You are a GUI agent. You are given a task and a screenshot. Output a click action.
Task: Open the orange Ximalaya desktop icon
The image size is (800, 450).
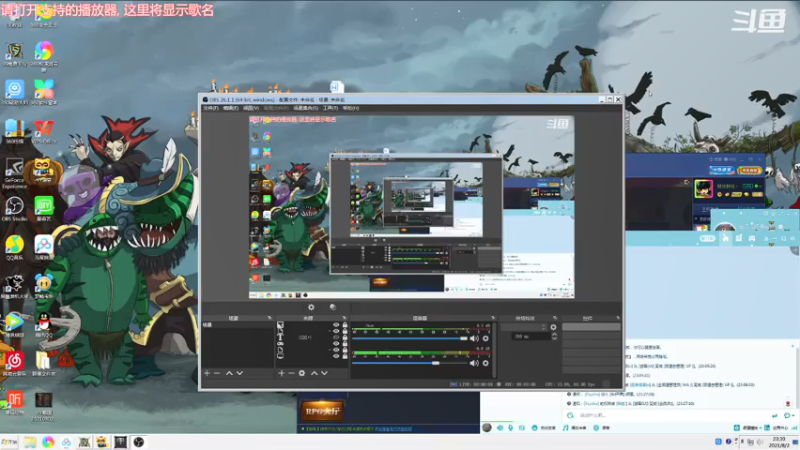tap(14, 402)
